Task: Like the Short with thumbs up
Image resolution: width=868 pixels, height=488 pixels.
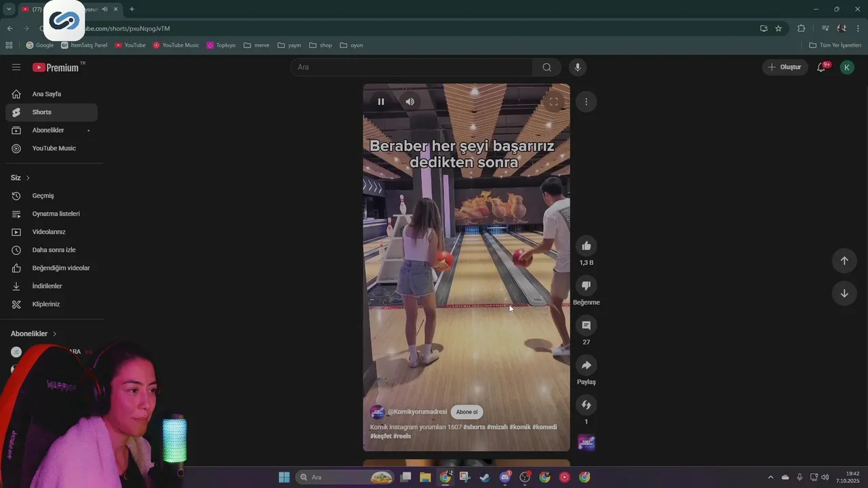Action: tap(587, 246)
